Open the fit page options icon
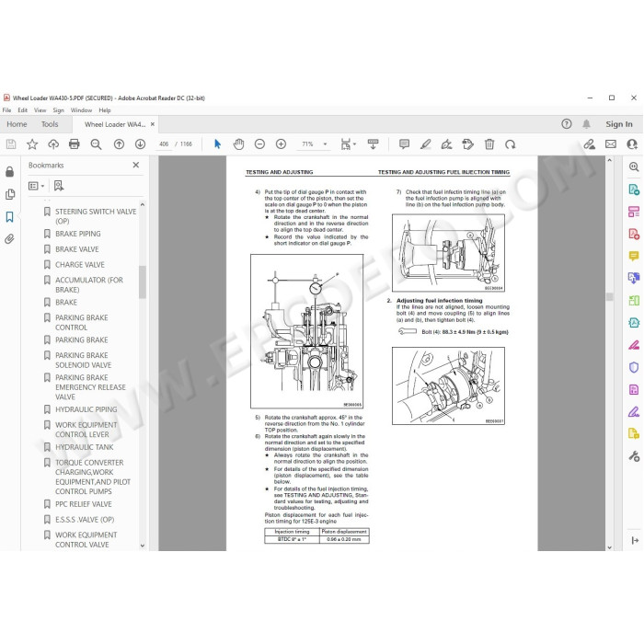Screen dimensions: 644x644 pyautogui.click(x=348, y=144)
